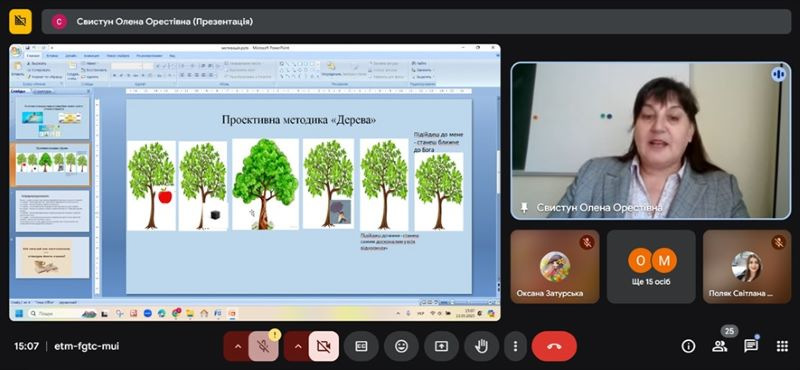Switch to Рецензирование ribbon tab

point(149,56)
